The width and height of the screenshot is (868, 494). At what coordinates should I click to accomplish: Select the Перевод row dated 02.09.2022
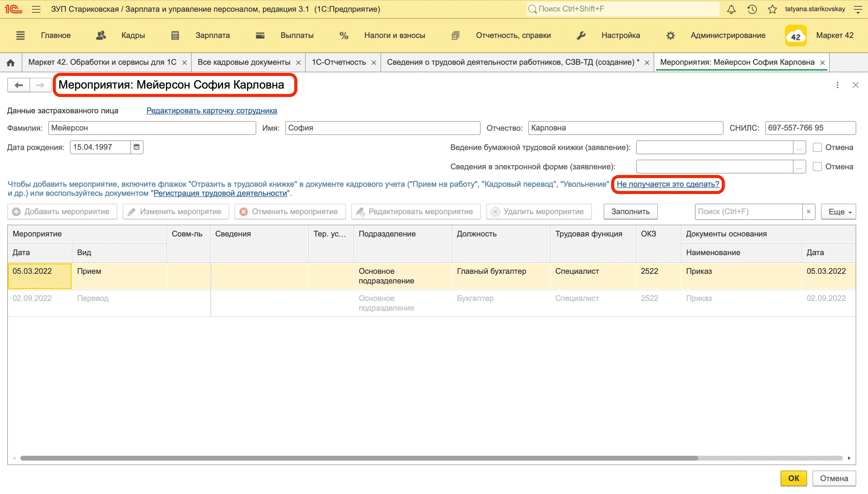click(92, 299)
